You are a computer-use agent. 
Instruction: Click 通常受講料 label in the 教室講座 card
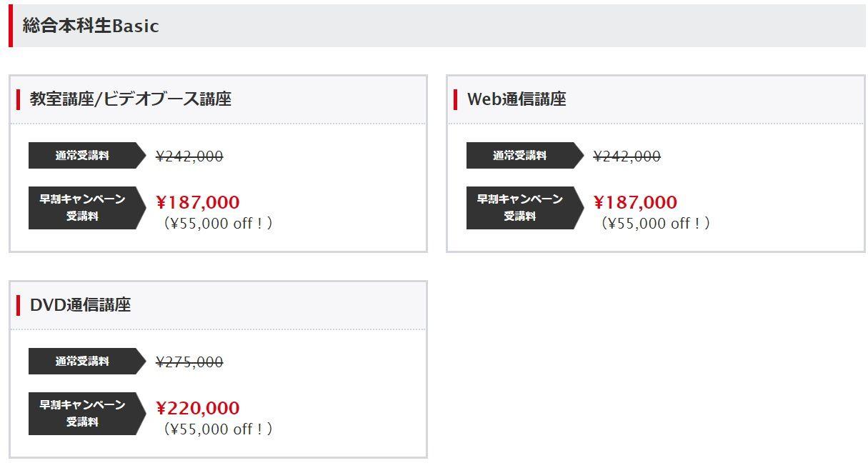click(x=83, y=156)
